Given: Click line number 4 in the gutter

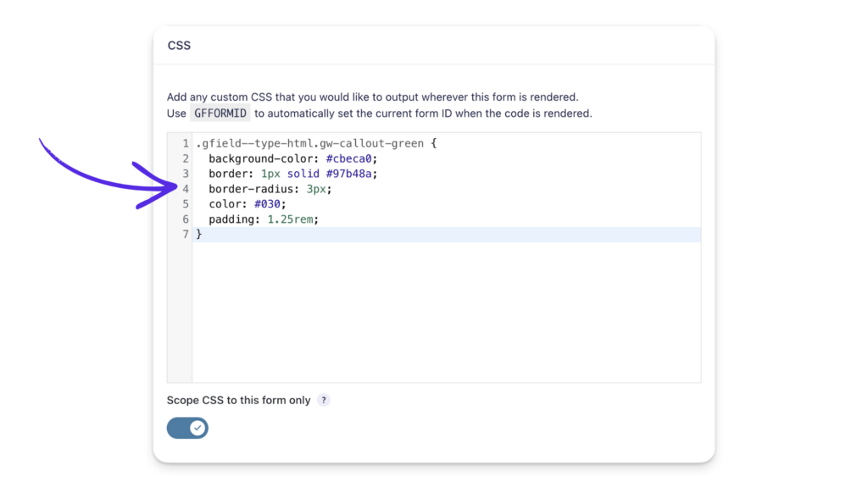Looking at the screenshot, I should 186,189.
